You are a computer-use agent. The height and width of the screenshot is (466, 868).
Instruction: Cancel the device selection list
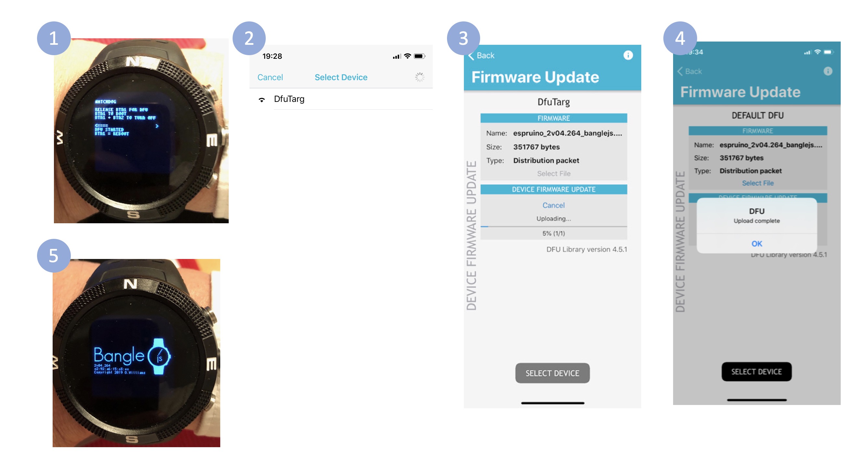pyautogui.click(x=270, y=77)
